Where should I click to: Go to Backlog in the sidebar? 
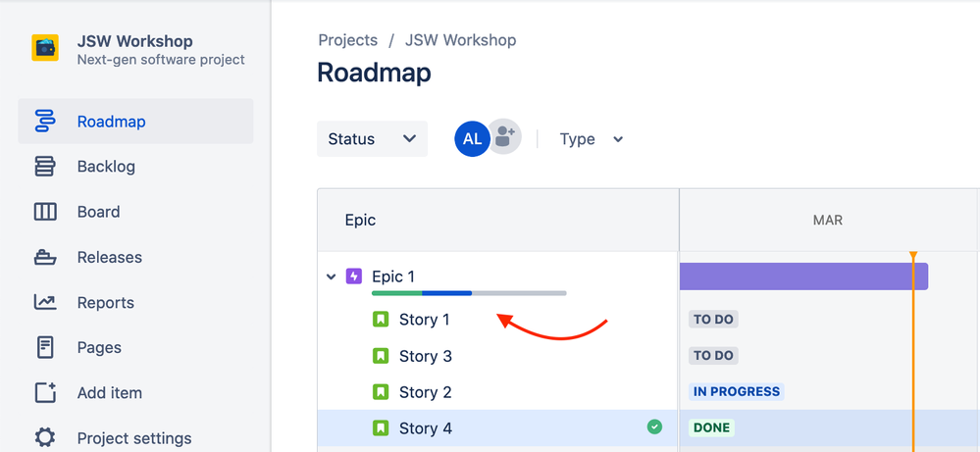point(135,167)
